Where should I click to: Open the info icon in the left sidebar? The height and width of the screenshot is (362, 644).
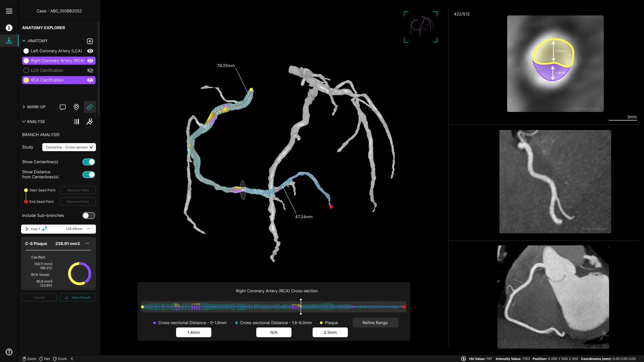click(x=9, y=28)
